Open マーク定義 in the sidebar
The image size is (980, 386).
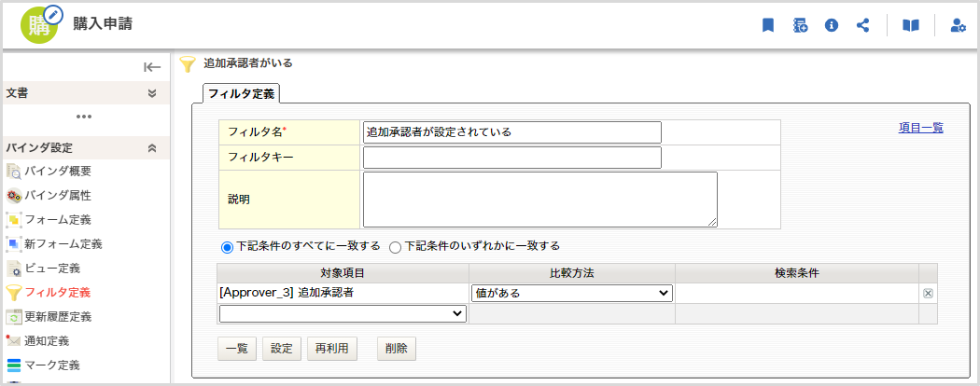pos(52,365)
